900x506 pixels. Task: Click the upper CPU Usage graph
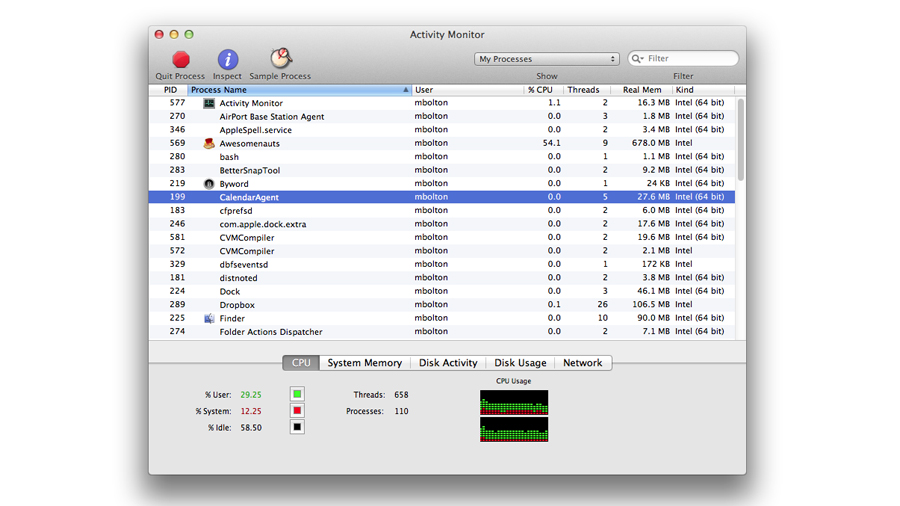pyautogui.click(x=514, y=402)
